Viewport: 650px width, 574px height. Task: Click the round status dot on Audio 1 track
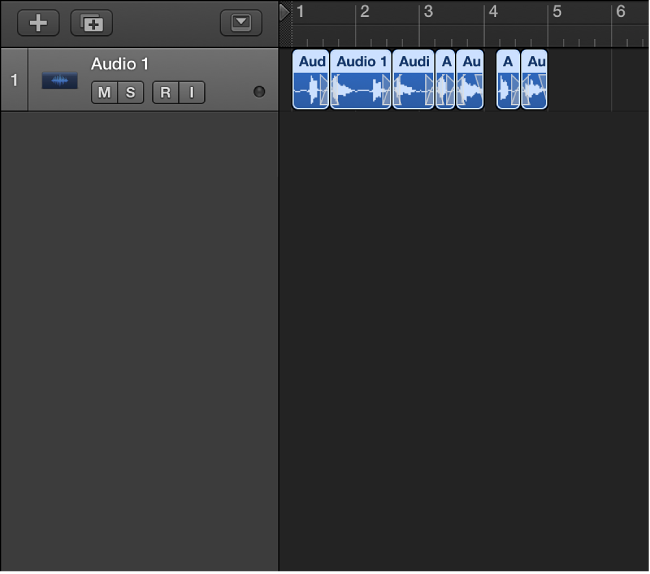coord(260,92)
